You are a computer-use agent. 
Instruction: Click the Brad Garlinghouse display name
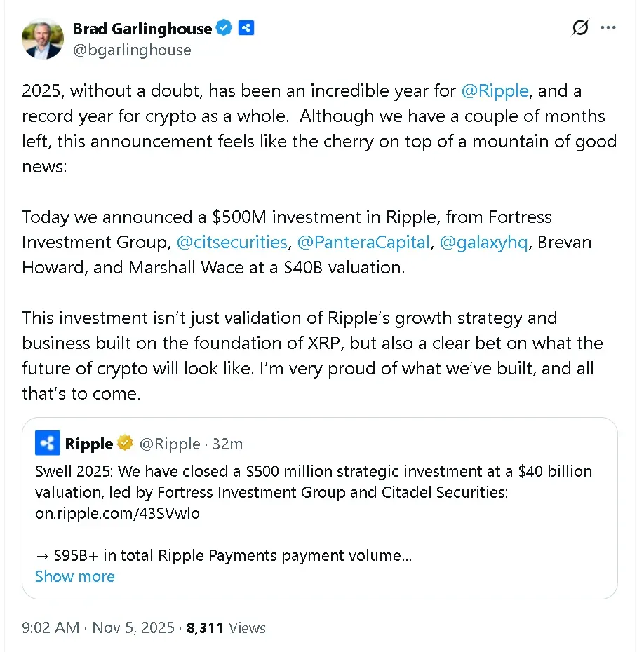(x=142, y=29)
